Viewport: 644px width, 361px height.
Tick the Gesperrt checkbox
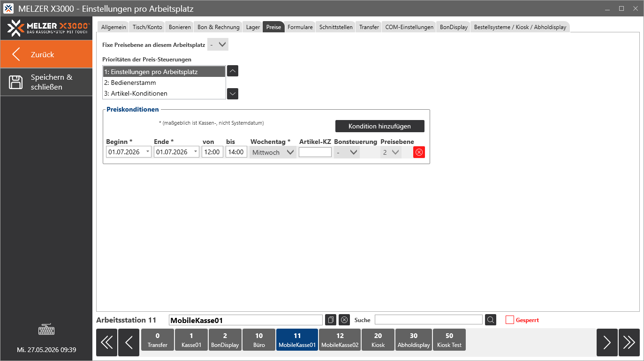[510, 320]
